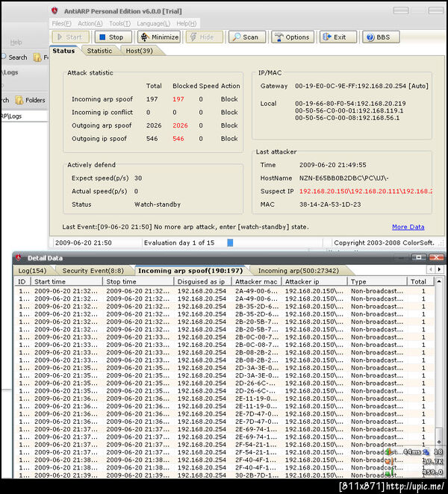
Task: Select the Incoming arp spoof(190:197) tab
Action: [190, 271]
